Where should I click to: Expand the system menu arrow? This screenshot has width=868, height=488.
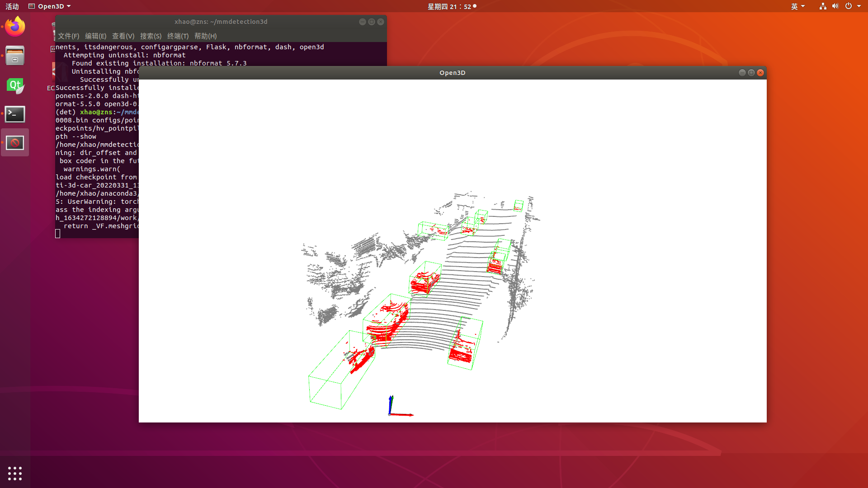859,6
